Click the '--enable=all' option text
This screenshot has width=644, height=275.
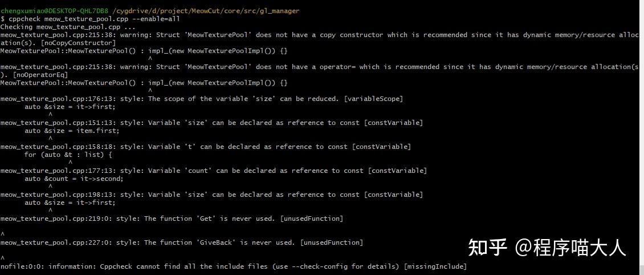[156, 19]
